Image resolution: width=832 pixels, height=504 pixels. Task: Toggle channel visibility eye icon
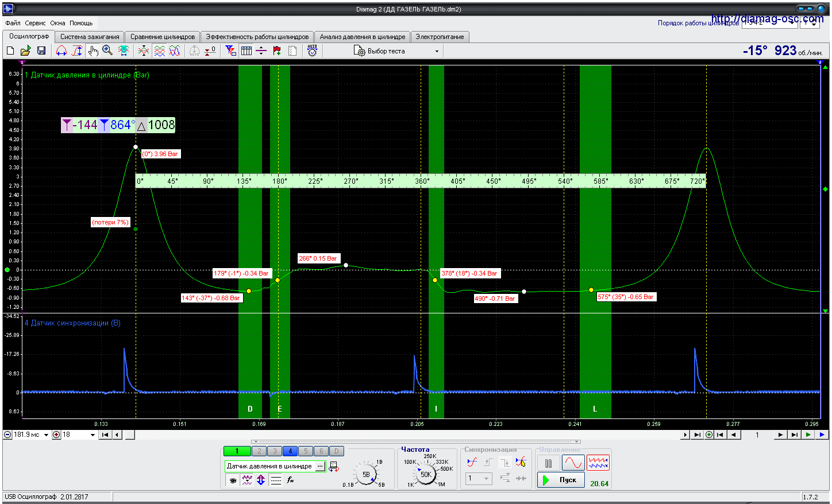[x=233, y=480]
